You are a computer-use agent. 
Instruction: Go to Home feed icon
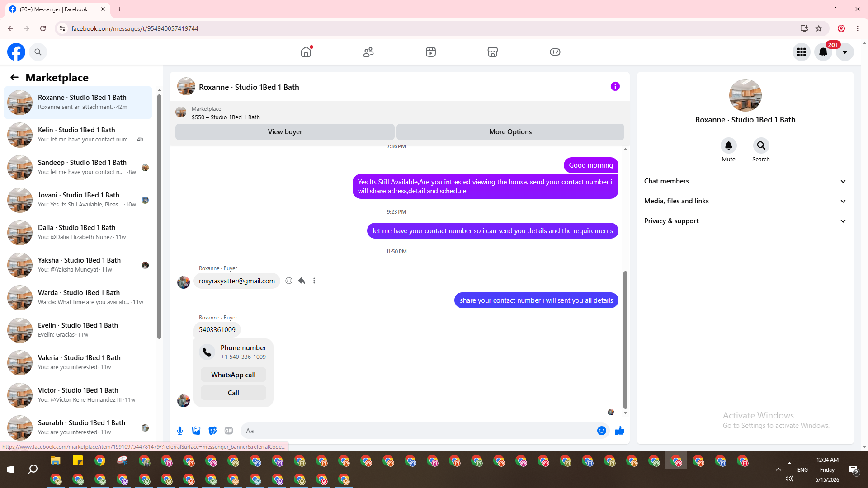click(306, 52)
